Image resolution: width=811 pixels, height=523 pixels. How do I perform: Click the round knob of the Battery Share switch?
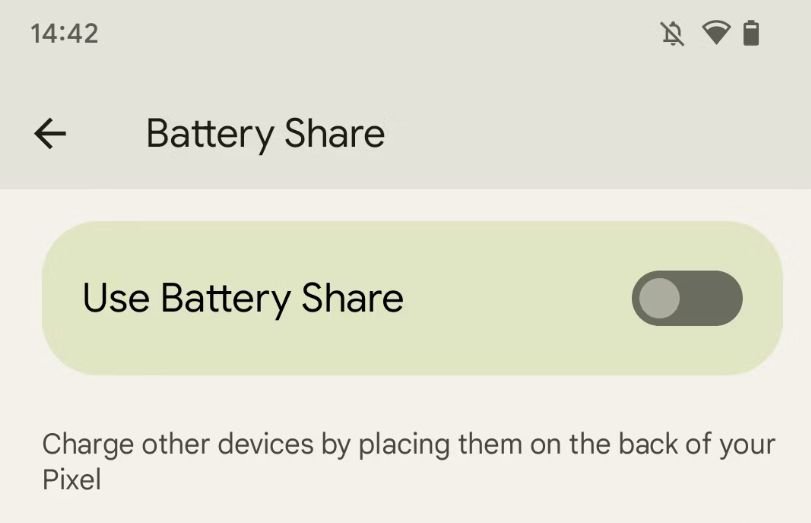pos(659,298)
